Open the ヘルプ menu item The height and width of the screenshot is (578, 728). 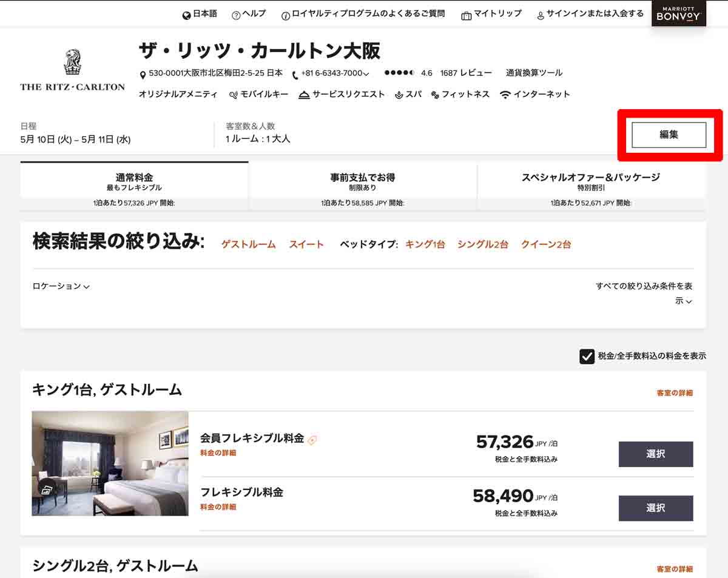[254, 13]
